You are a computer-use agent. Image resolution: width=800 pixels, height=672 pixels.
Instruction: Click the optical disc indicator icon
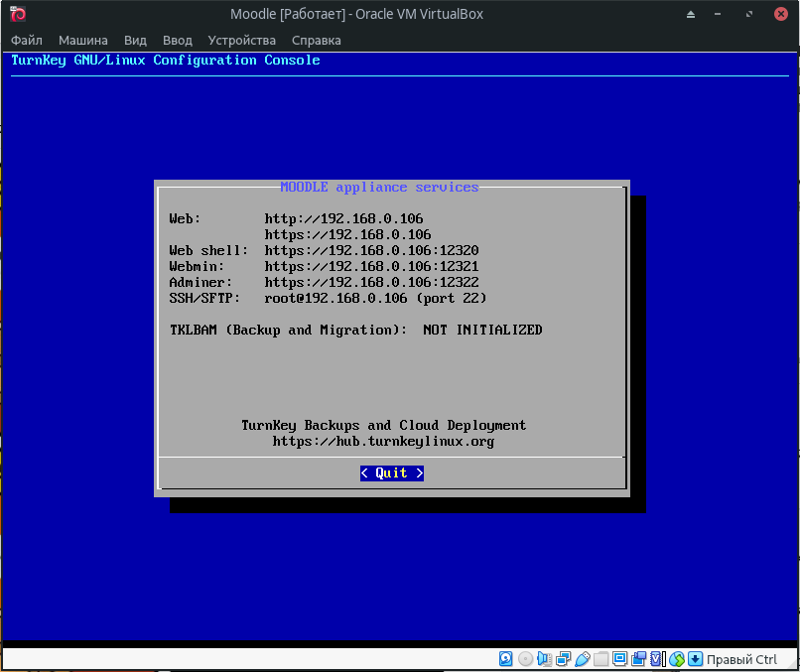(525, 659)
